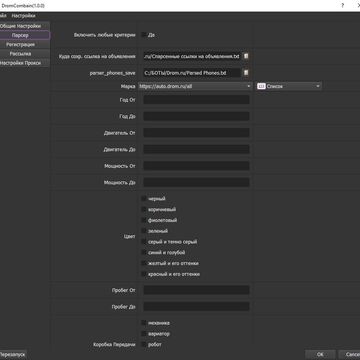Click the Год До input field
The width and height of the screenshot is (360, 360).
196,116
